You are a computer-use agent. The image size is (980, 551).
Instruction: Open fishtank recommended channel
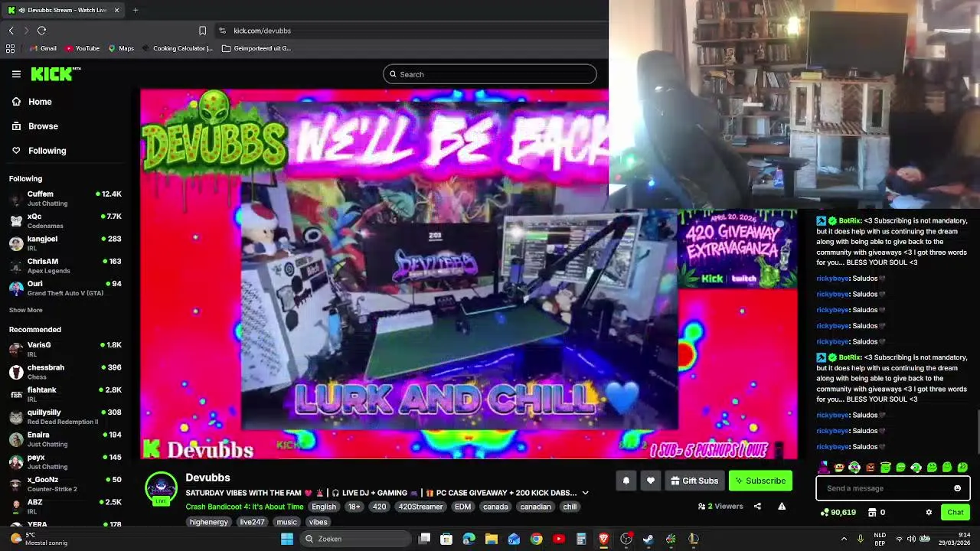[x=65, y=395]
